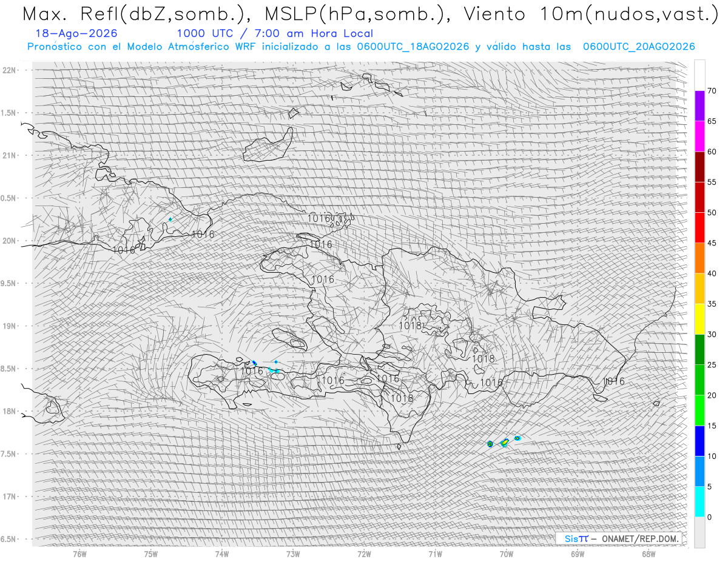
Task: Click the 18N latitude axis label
Action: click(x=9, y=411)
